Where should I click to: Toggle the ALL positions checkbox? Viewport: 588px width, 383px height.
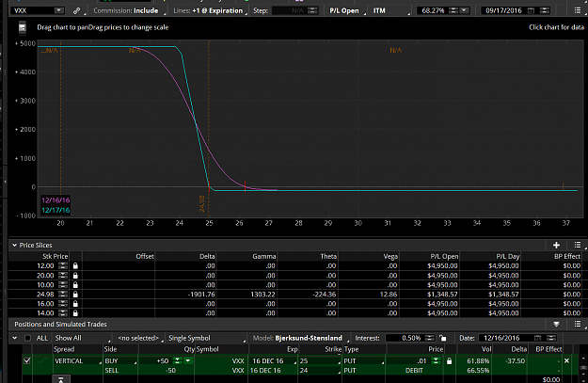point(27,338)
